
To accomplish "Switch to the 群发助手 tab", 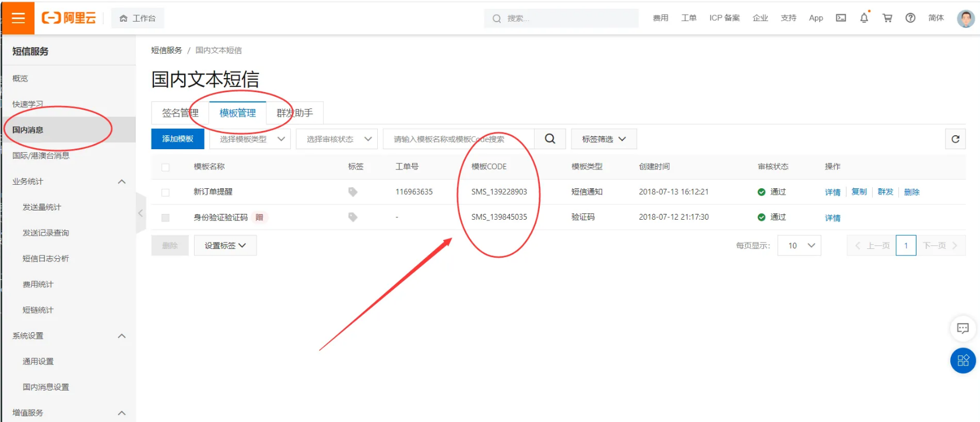I will pos(294,112).
